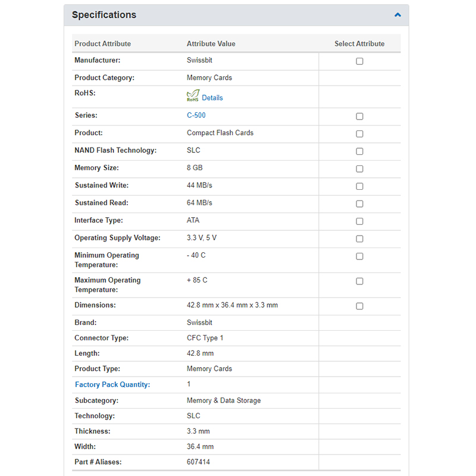This screenshot has height=476, width=476.
Task: Select the Series C-500 checkbox
Action: (359, 117)
